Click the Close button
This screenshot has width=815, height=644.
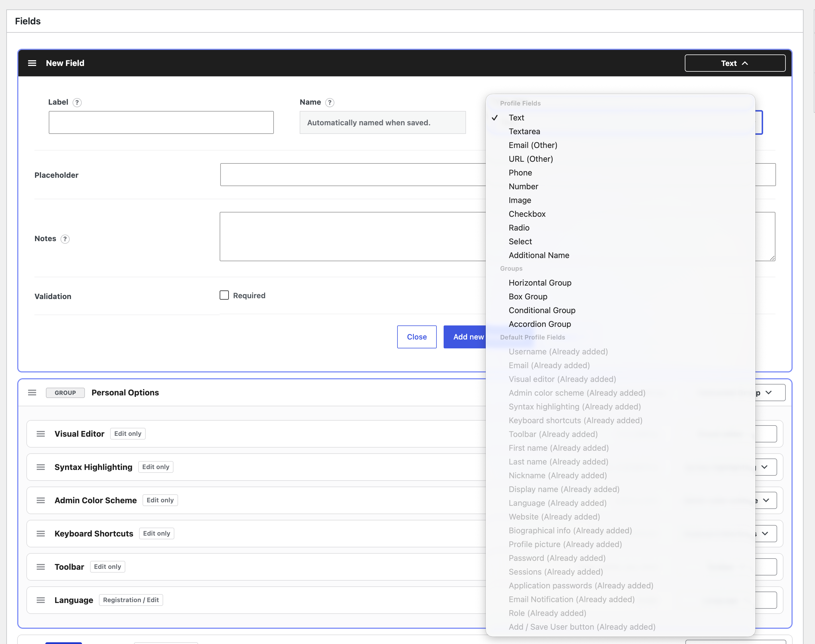tap(417, 337)
